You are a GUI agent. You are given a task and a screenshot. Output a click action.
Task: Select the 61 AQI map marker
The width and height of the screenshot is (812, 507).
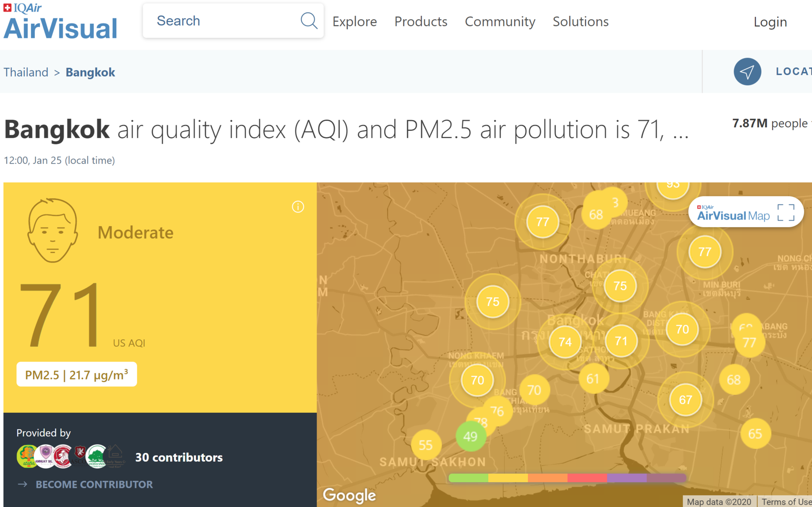593,378
